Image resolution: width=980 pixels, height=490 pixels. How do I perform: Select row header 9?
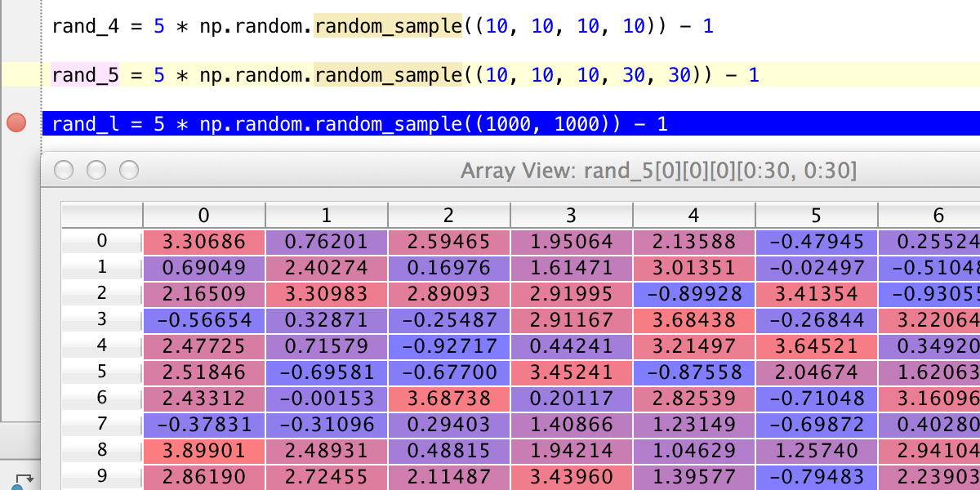coord(102,476)
